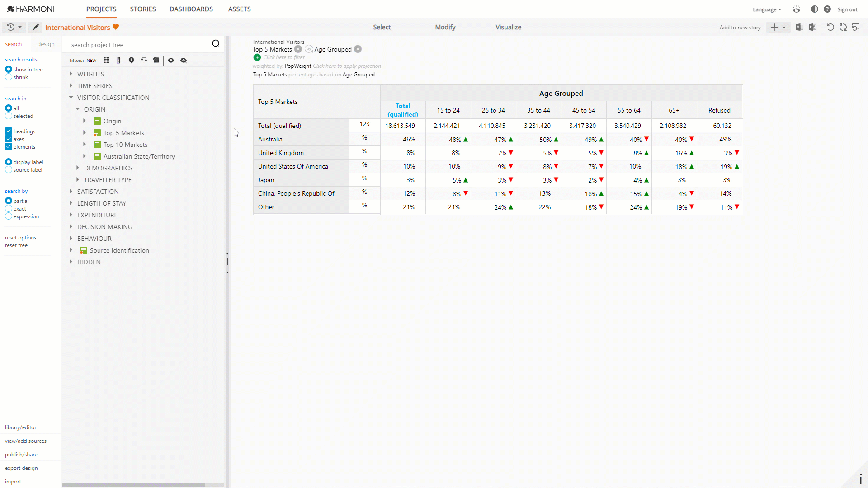Image resolution: width=868 pixels, height=488 pixels.
Task: Uncheck the elements checkbox
Action: 9,146
